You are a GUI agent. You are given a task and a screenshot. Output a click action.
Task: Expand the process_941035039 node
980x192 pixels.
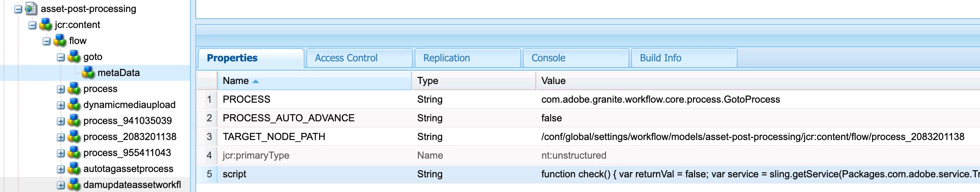pyautogui.click(x=61, y=121)
